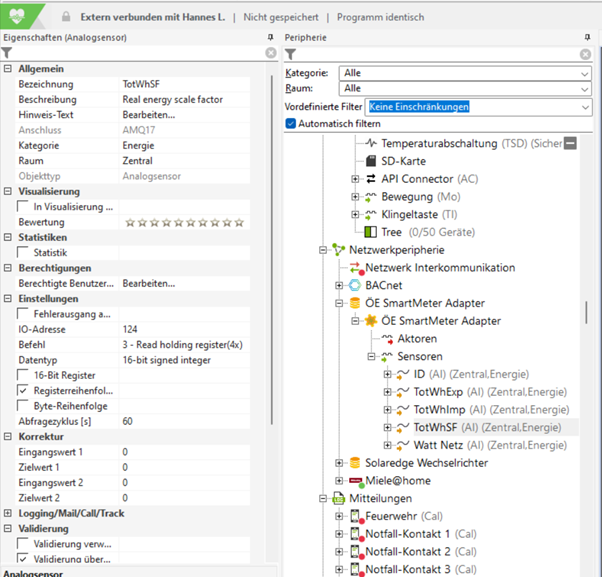
Task: Select the Notfall-Kontakt 2 item
Action: click(421, 552)
